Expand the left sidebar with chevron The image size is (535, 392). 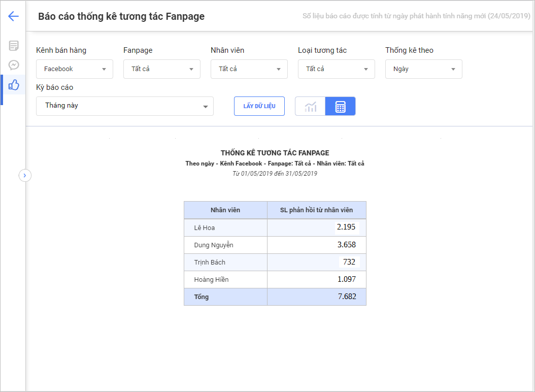(x=25, y=175)
